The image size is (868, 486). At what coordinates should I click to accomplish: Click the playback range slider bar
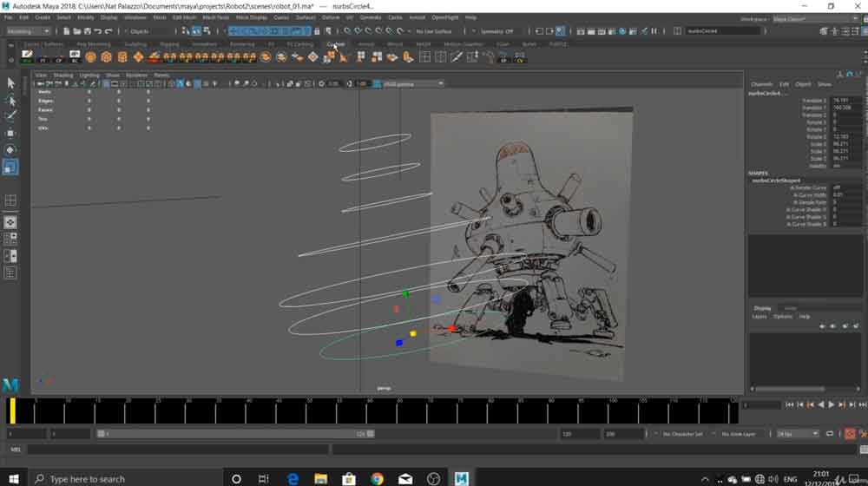(x=235, y=433)
